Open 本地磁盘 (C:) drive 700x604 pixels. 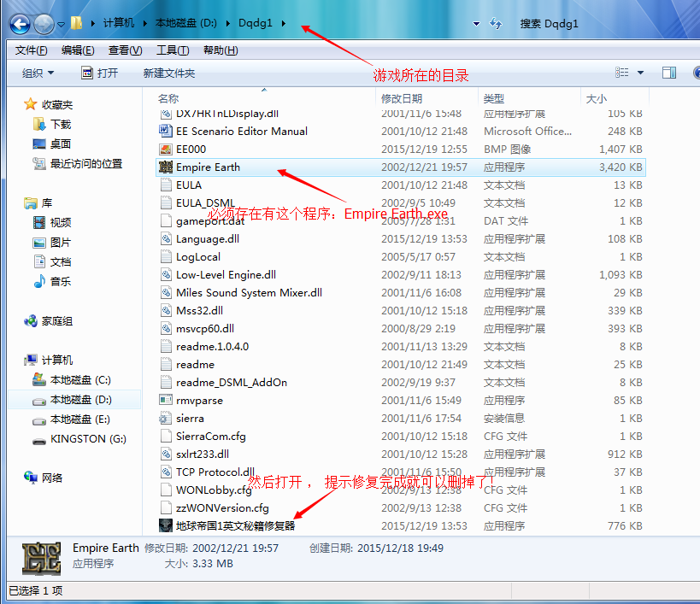[x=80, y=380]
